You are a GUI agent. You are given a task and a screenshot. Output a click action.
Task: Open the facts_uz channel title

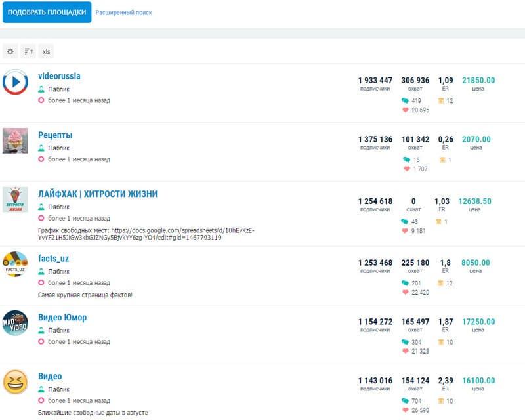click(54, 259)
